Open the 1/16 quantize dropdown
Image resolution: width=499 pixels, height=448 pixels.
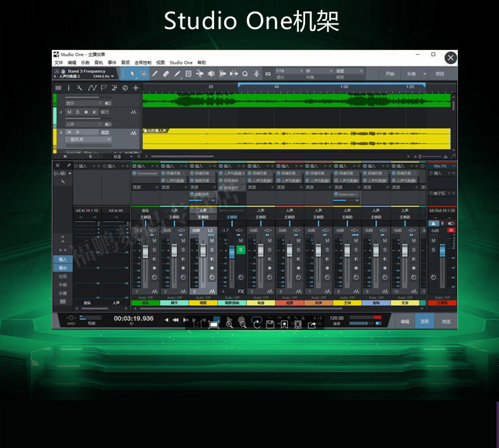289,71
